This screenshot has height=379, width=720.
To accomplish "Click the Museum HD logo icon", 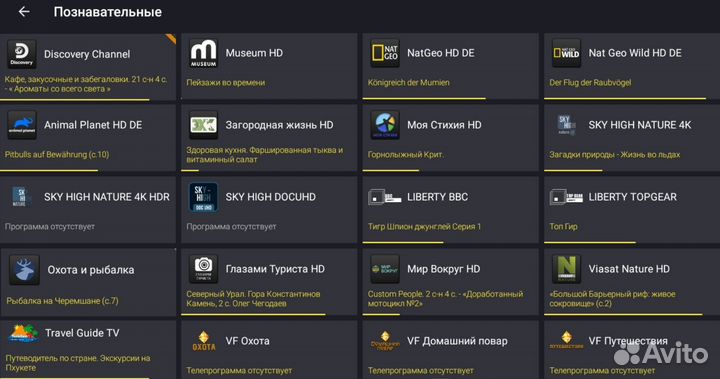I will pos(203,53).
